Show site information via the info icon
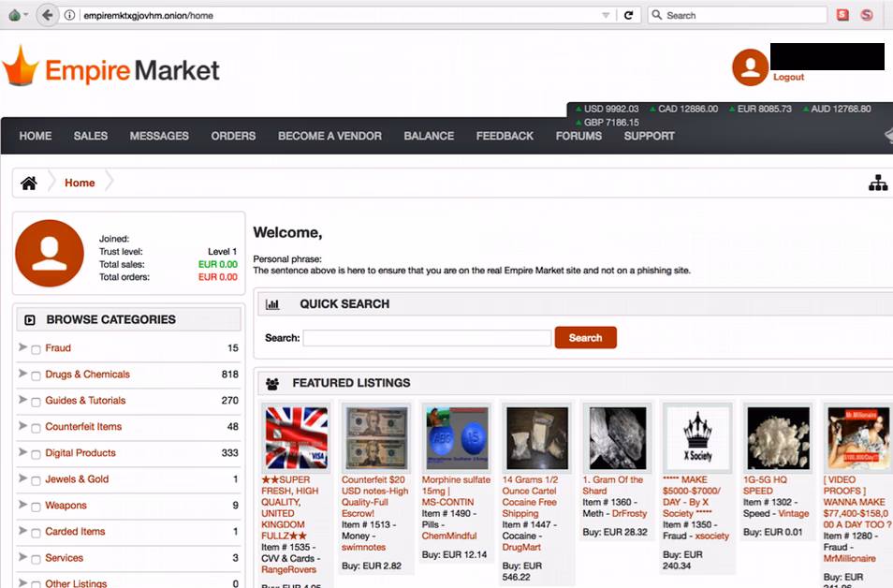Viewport: 893px width, 588px height. [x=69, y=15]
